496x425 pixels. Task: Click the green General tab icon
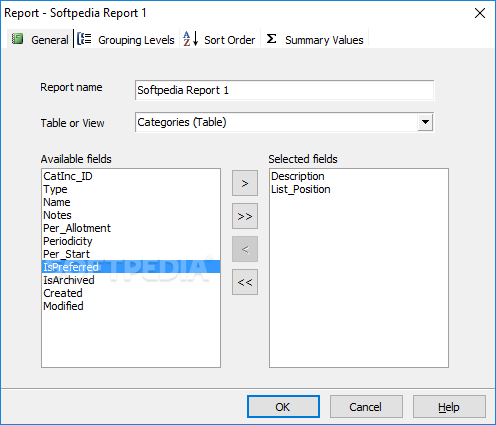click(17, 39)
